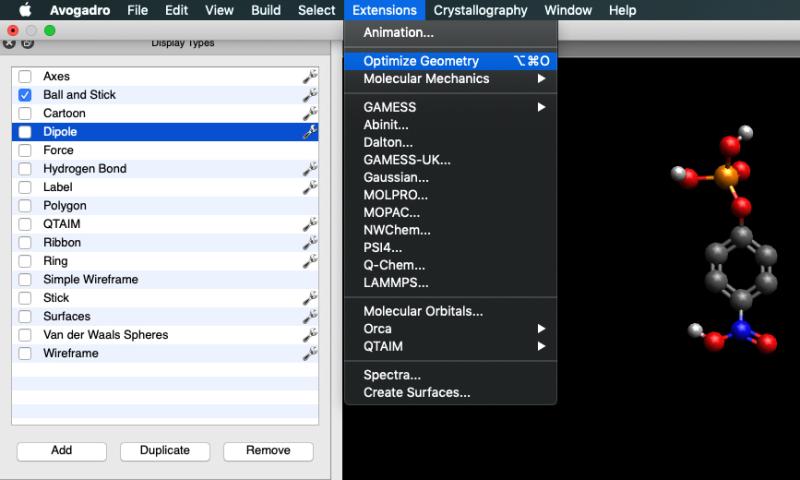Choose Optimize Geometry from Extensions
Image resolution: width=800 pixels, height=480 pixels.
[x=451, y=61]
